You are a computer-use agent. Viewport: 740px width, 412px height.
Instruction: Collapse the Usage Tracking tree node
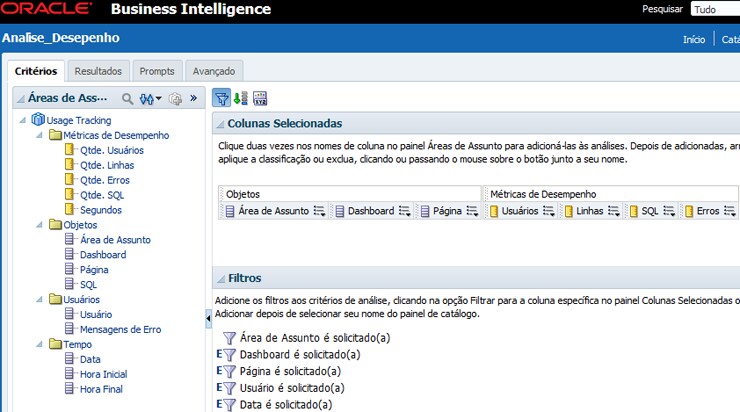click(22, 120)
